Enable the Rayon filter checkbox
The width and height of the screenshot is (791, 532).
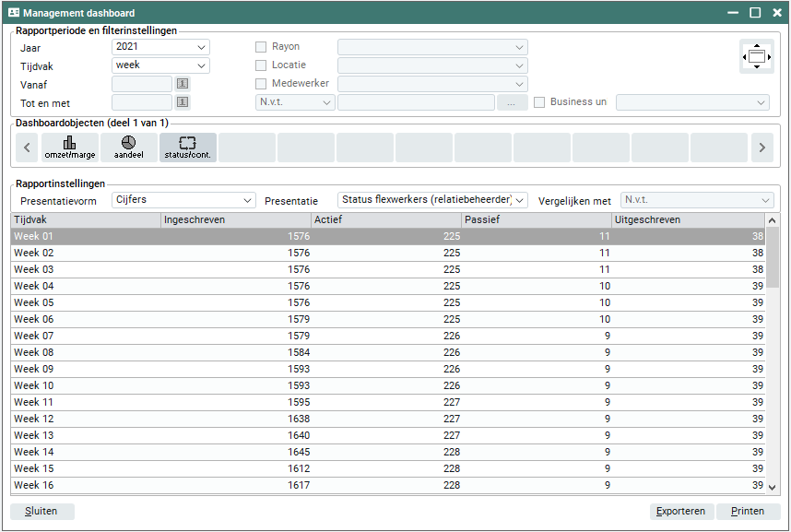(261, 47)
